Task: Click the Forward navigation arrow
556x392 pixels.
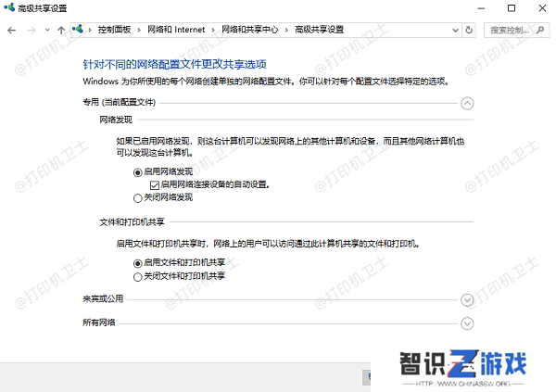Action: [x=32, y=31]
